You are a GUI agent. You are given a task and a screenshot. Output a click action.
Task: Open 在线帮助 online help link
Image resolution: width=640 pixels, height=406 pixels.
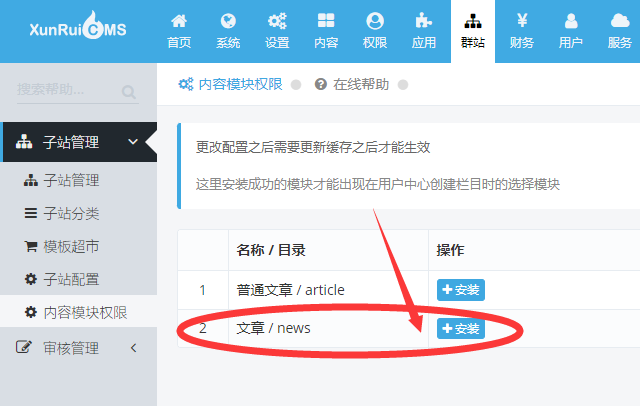click(361, 84)
